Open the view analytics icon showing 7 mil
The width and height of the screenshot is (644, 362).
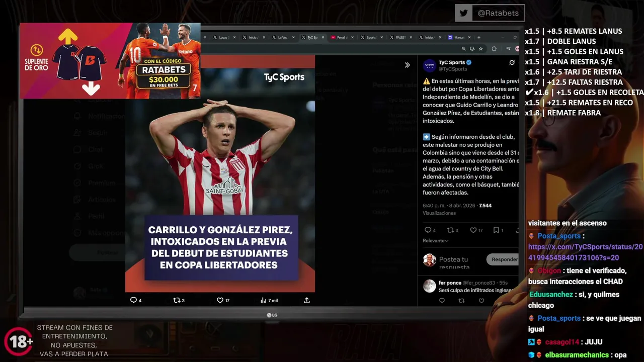(x=263, y=300)
